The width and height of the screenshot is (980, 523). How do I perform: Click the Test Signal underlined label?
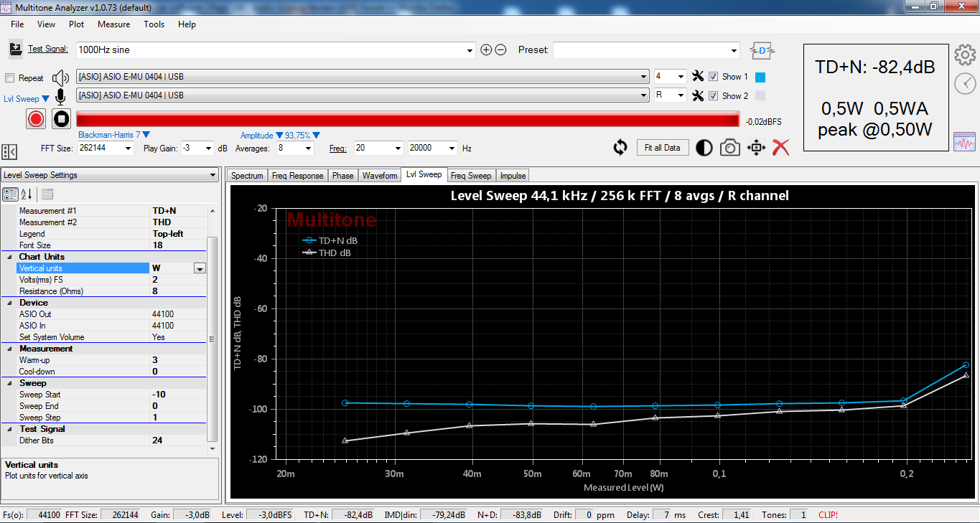point(48,50)
